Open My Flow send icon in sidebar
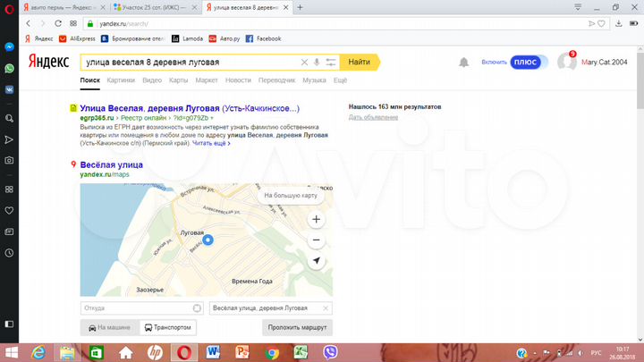The height and width of the screenshot is (362, 644). 9,140
